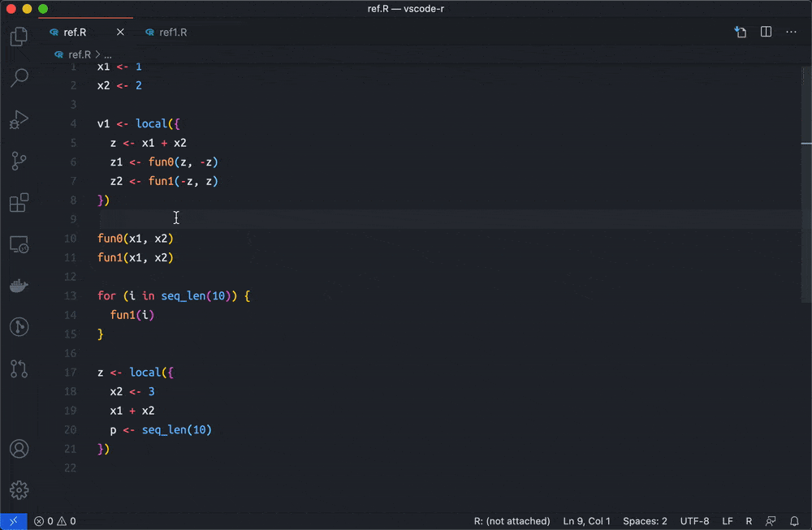Open the Git Graph sidebar icon

(19, 327)
